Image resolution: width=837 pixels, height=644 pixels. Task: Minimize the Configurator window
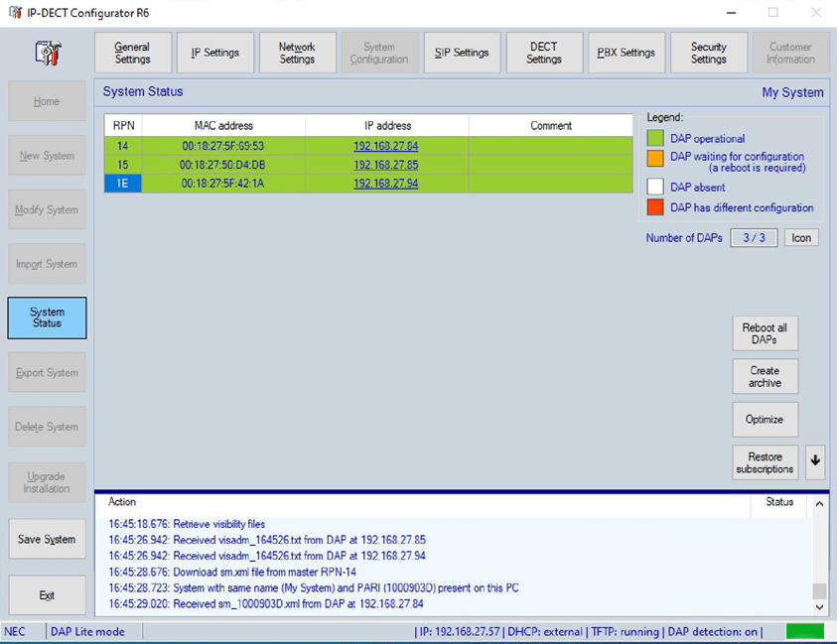coord(732,13)
